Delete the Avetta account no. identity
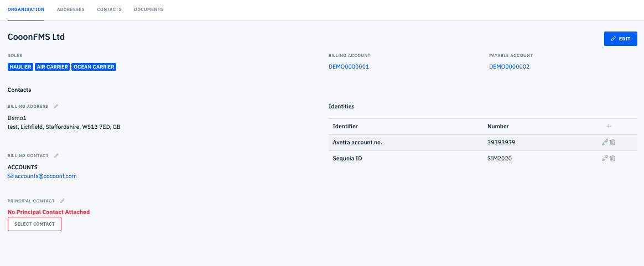 coord(612,143)
